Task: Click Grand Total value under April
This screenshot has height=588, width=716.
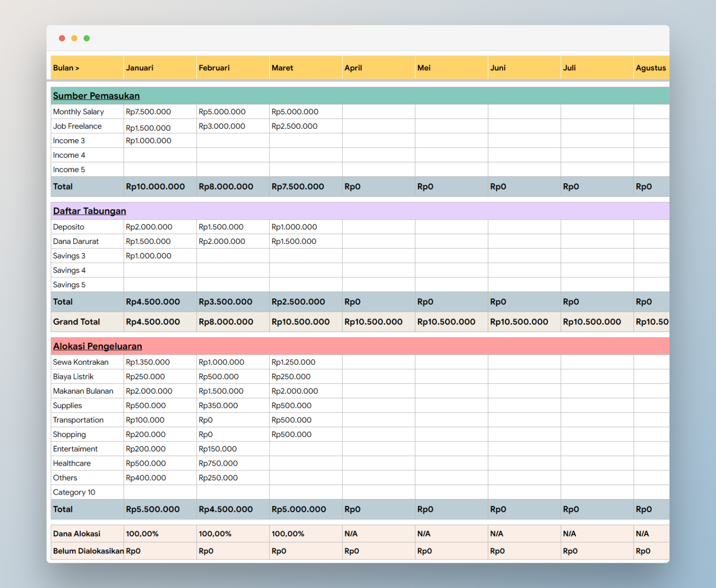Action: click(x=374, y=322)
